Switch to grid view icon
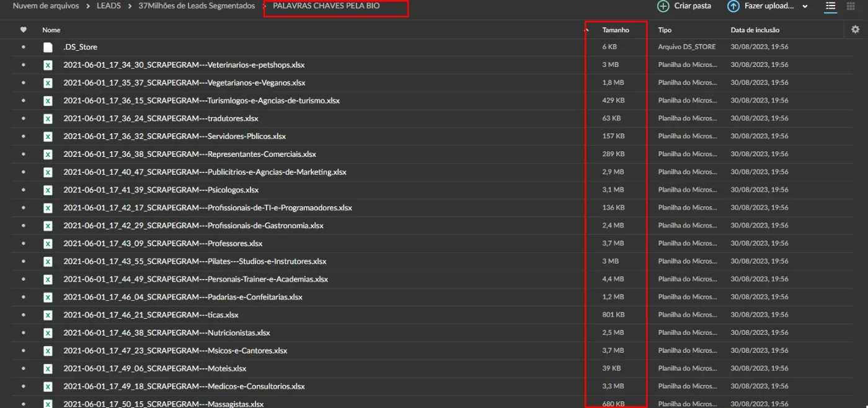868x408 pixels. (x=851, y=6)
